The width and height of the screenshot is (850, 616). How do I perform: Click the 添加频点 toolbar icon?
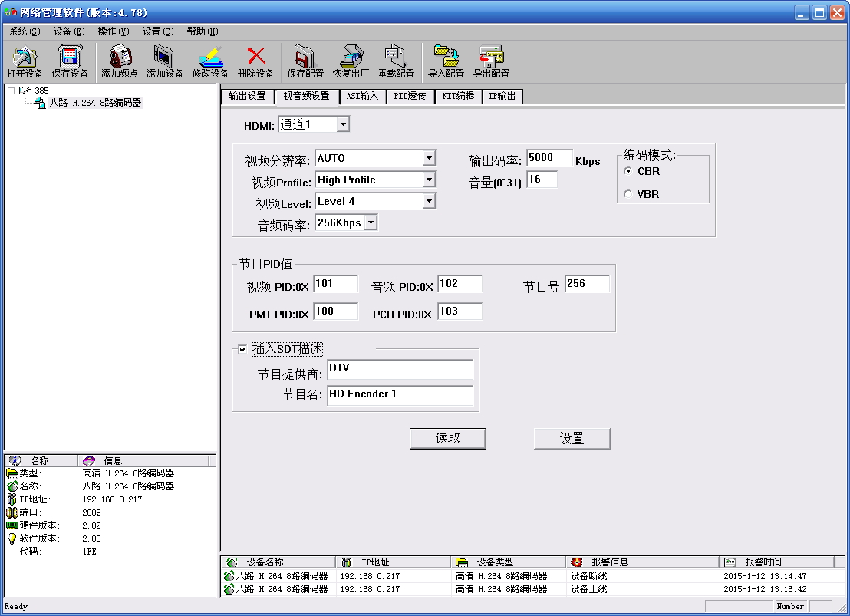pyautogui.click(x=120, y=58)
